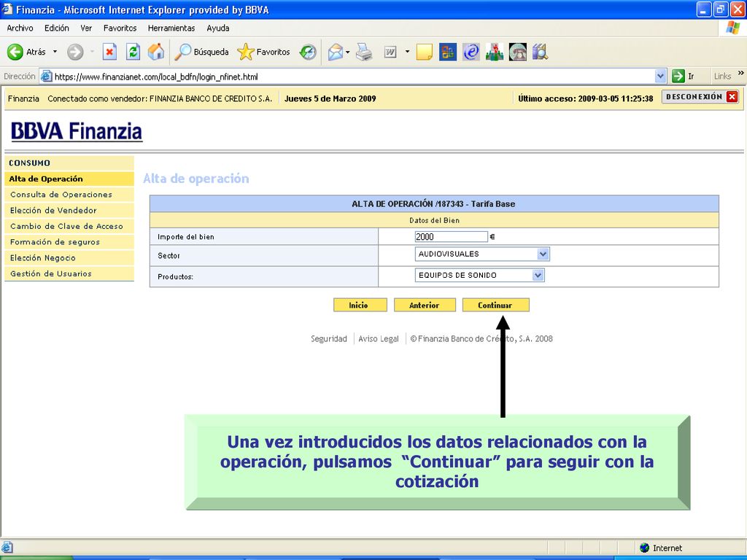Screen dimensions: 747x560
Task: Click the Continuar button
Action: click(x=495, y=306)
